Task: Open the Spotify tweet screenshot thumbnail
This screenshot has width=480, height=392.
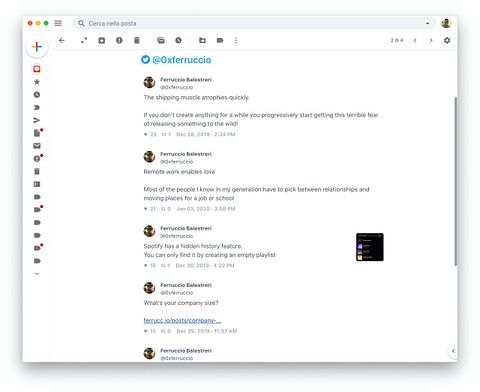Action: 370,247
